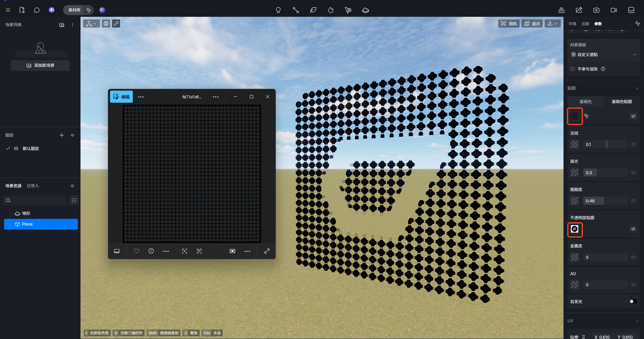This screenshot has width=644, height=339.
Task: Click the 显示 button in viewport
Action: pyautogui.click(x=532, y=23)
